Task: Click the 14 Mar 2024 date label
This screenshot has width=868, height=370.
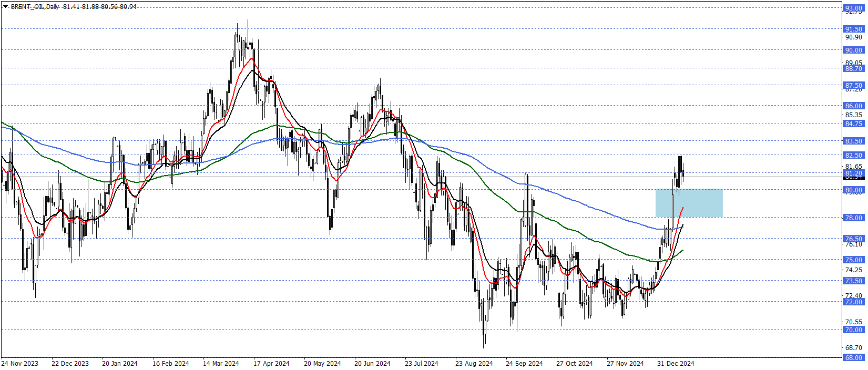Action: pos(221,363)
